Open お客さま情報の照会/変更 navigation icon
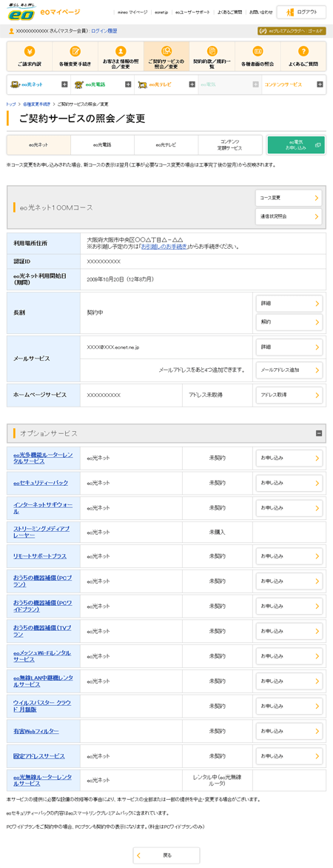 [x=121, y=56]
